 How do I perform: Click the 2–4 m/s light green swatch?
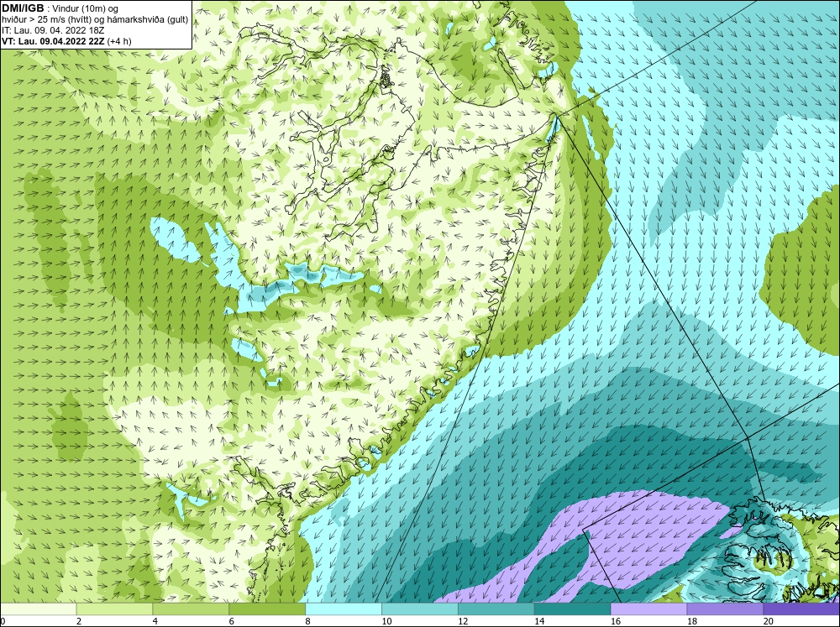click(114, 609)
